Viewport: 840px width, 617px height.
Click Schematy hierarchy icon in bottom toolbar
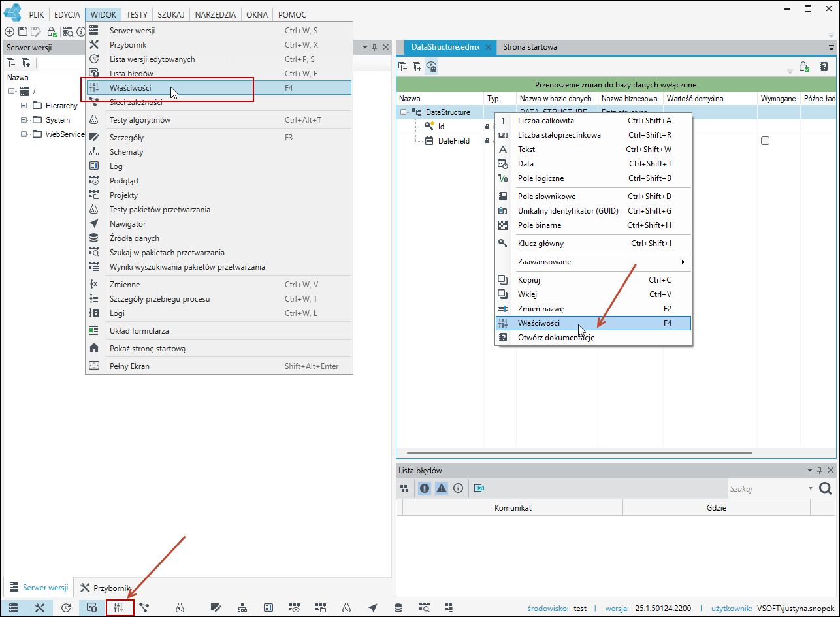[x=242, y=608]
